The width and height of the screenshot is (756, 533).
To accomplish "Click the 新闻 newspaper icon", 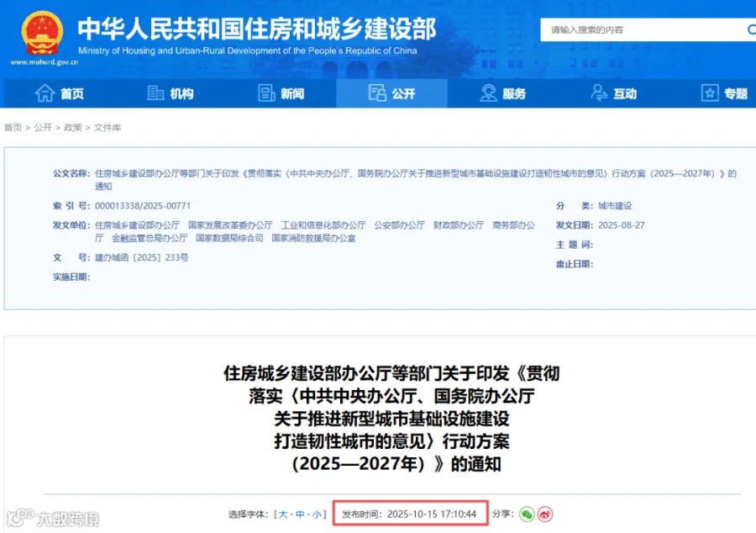I will [x=266, y=93].
